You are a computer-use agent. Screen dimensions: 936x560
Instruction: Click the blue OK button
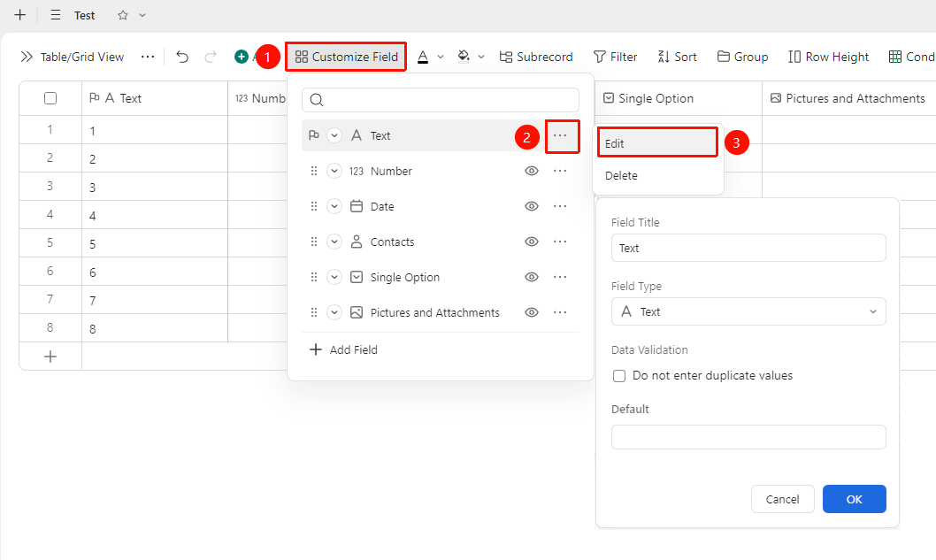[855, 499]
